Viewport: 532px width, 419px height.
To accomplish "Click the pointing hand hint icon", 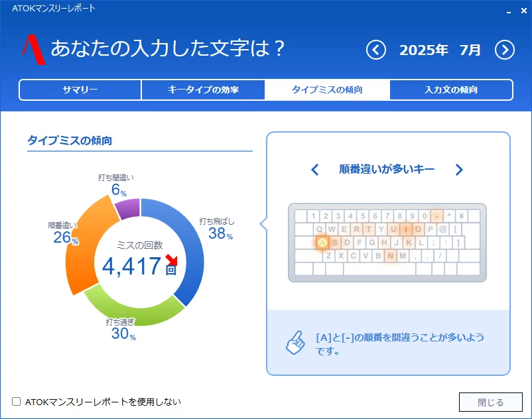I will (295, 343).
